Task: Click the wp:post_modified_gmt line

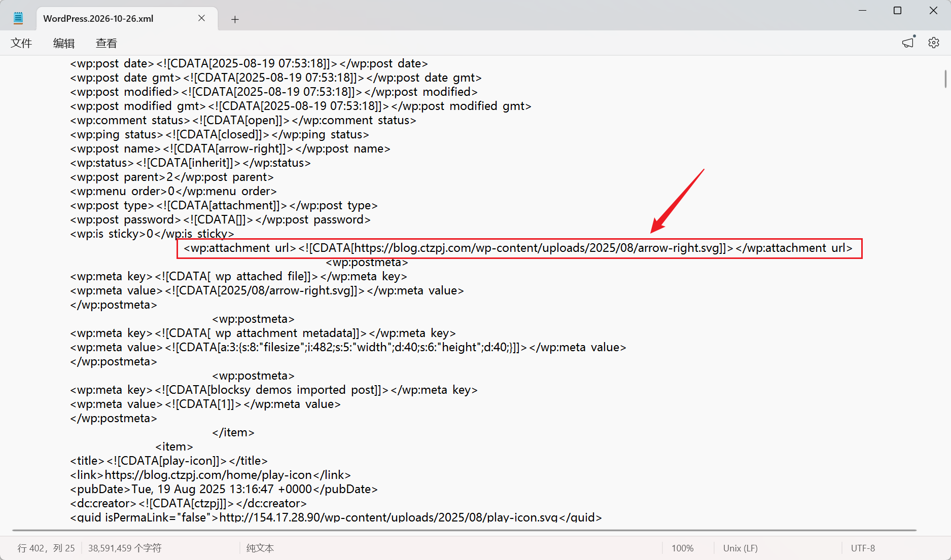Action: click(x=301, y=106)
